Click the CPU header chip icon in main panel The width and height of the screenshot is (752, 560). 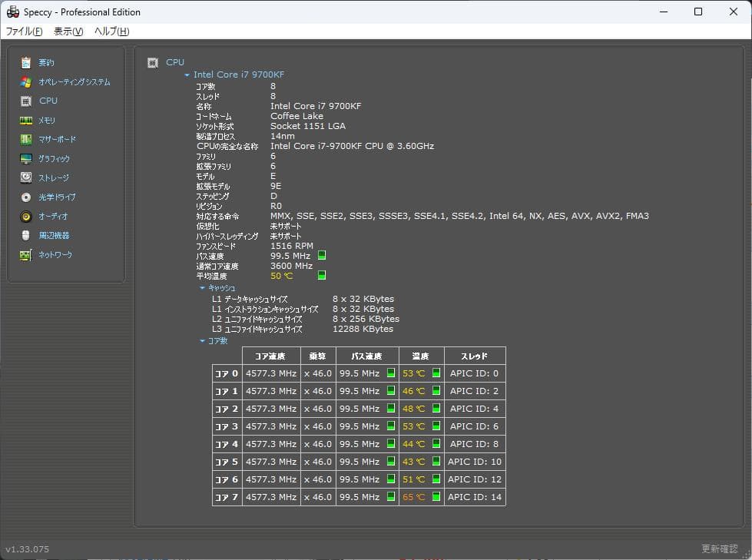(153, 62)
